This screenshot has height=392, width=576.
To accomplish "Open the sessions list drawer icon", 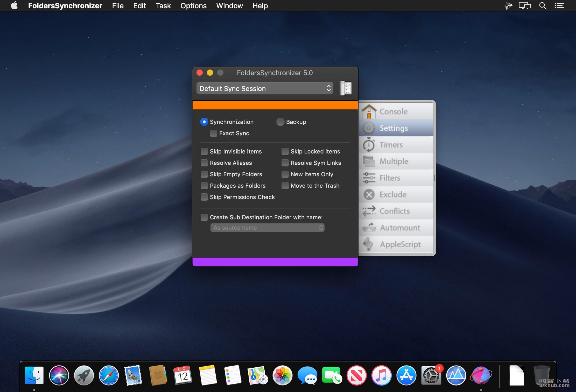I will [x=346, y=88].
